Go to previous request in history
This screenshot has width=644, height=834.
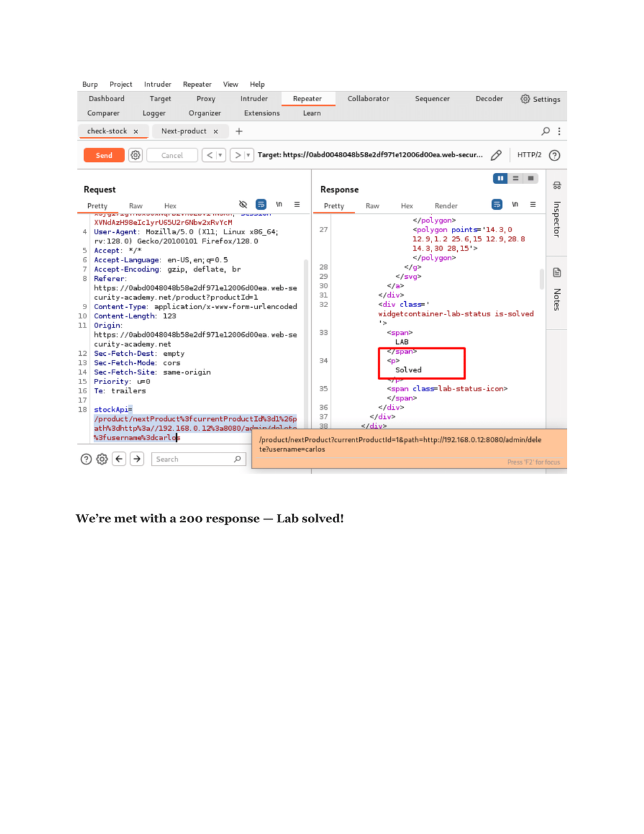click(210, 155)
